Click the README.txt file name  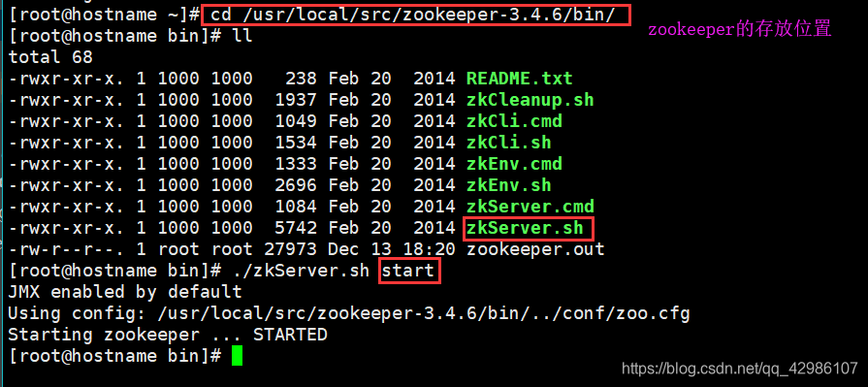[519, 79]
